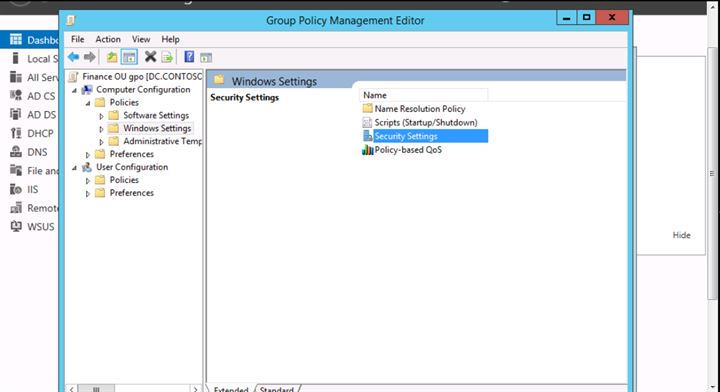Click the Delete X toolbar icon
This screenshot has width=720, height=392.
(x=150, y=57)
